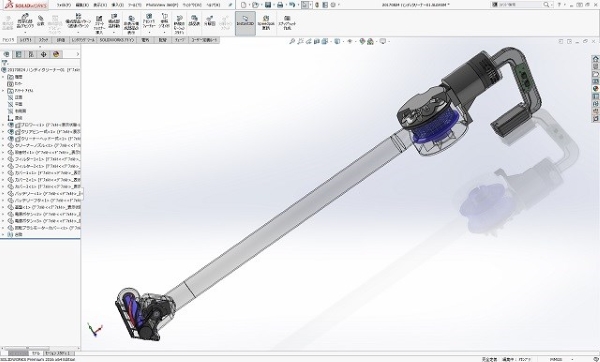Viewport: 600px width, 362px height.
Task: Click the home icon in the right task pane
Action: pos(595,59)
